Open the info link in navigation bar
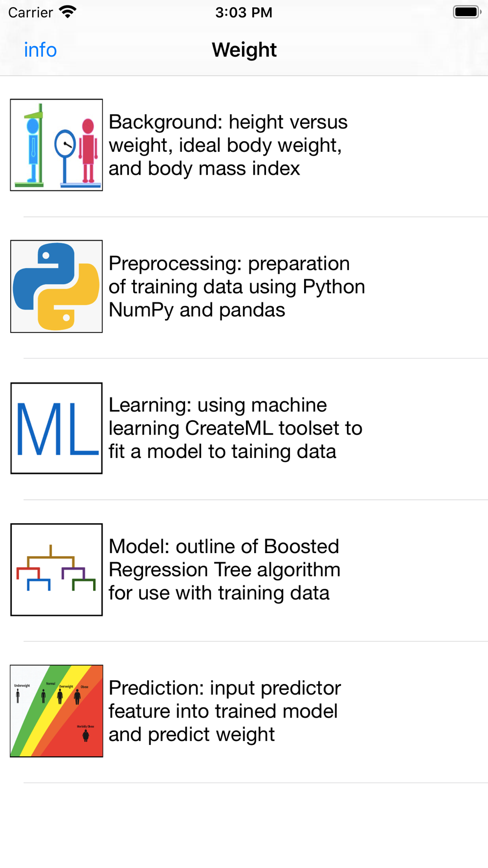 (41, 50)
